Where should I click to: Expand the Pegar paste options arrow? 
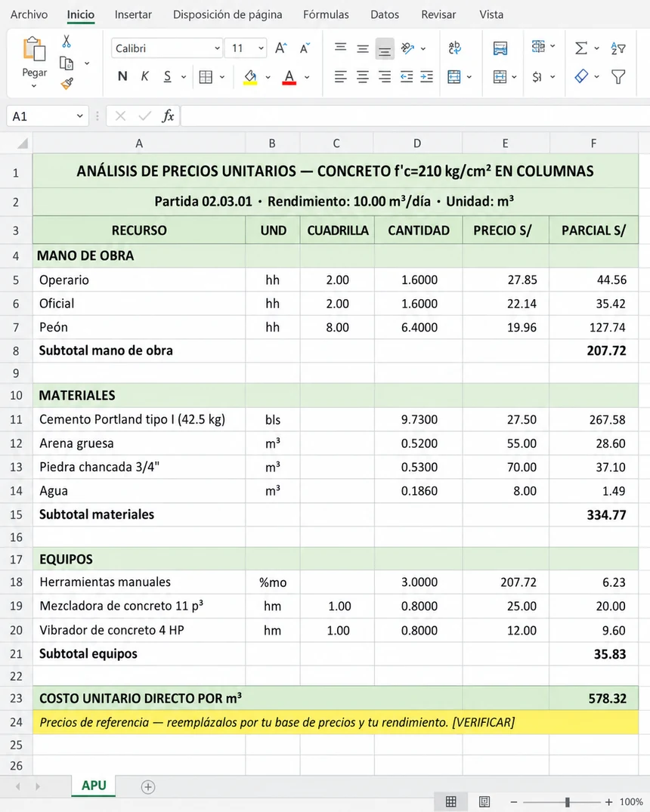[34, 85]
